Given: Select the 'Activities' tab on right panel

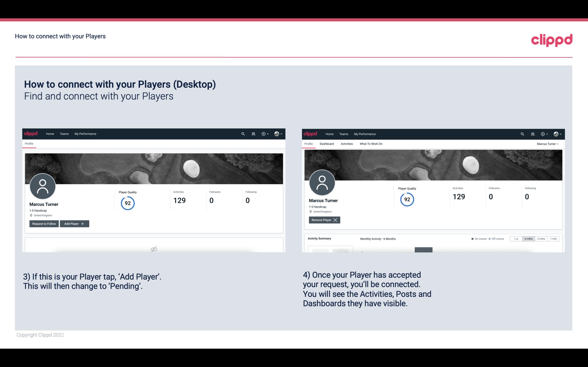Looking at the screenshot, I should click(347, 144).
